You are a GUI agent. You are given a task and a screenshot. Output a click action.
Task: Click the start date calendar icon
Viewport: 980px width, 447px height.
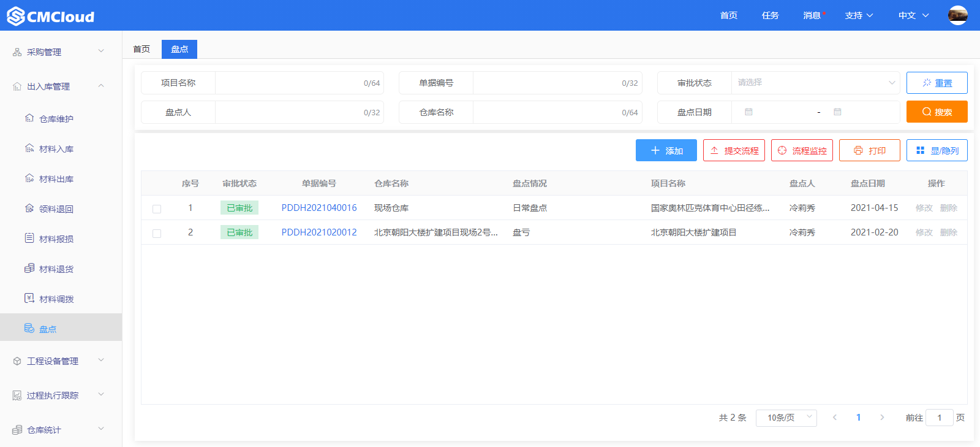(748, 112)
